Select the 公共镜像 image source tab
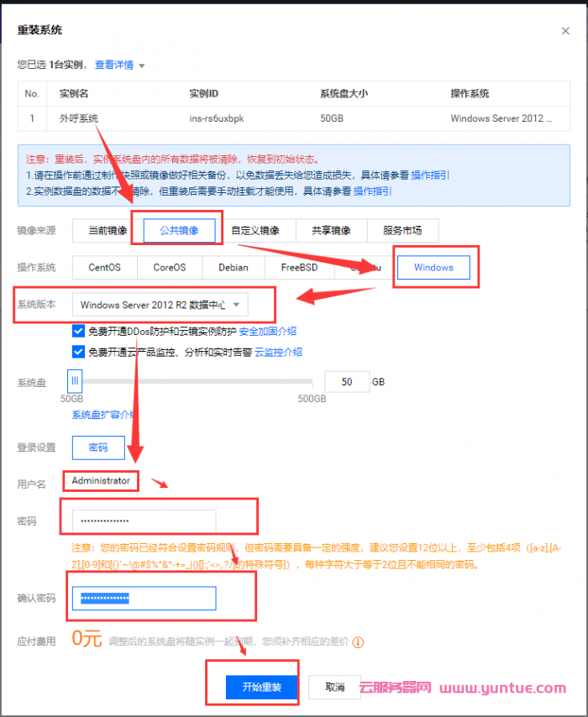Image resolution: width=588 pixels, height=717 pixels. click(x=178, y=231)
